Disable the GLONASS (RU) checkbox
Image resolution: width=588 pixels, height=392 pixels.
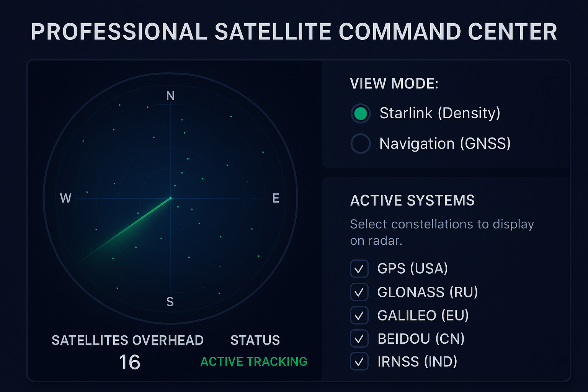click(359, 292)
